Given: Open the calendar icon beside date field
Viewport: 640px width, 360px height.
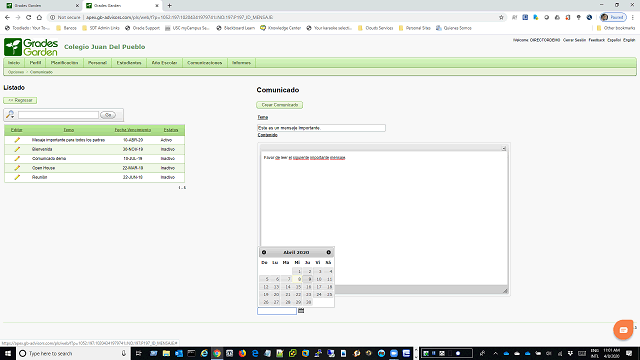Looking at the screenshot, I should pyautogui.click(x=301, y=311).
